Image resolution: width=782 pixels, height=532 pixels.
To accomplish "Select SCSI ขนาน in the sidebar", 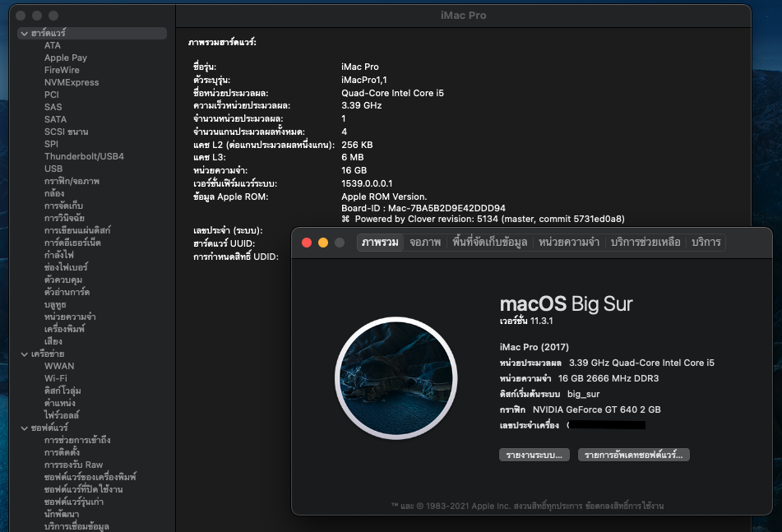I will pos(66,132).
